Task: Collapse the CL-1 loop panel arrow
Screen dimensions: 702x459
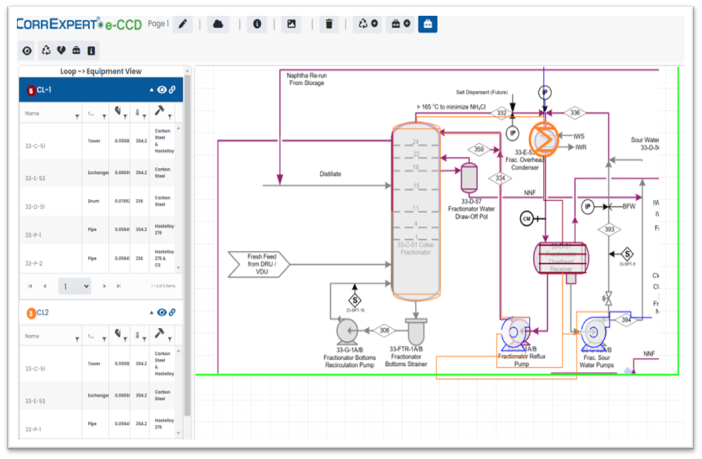Action: point(151,90)
